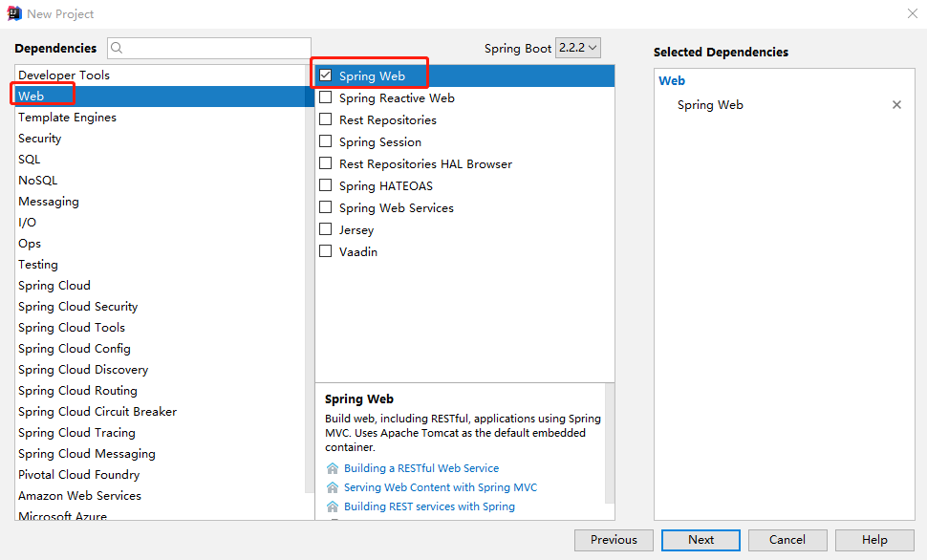Click the Cancel button
Screen dimensions: 927x560
pos(787,540)
